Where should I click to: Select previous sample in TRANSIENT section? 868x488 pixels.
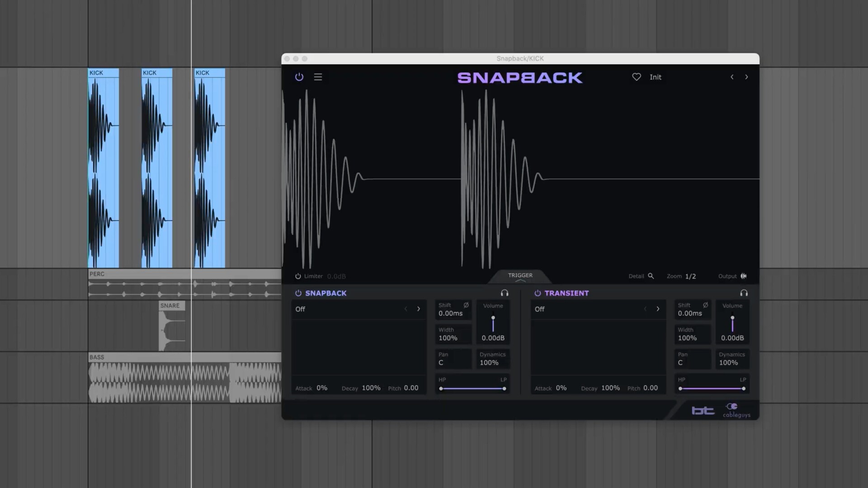(x=645, y=309)
